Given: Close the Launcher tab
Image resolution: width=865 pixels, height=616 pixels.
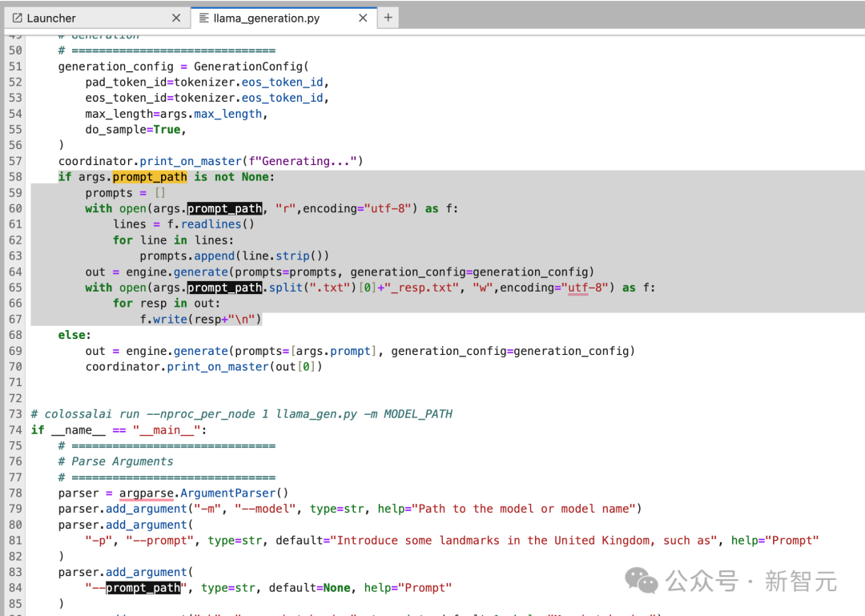Looking at the screenshot, I should [176, 18].
